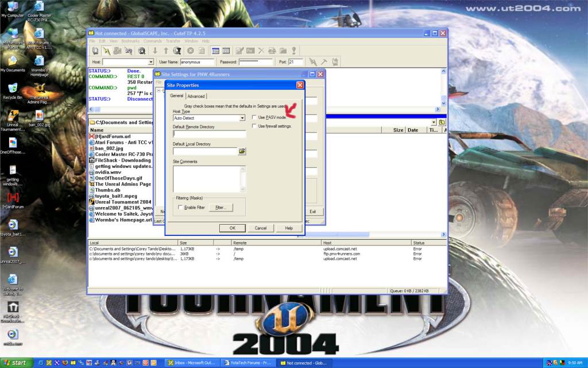Click the magnifier search icon in CuteFTP toolbar
588x368 pixels.
pyautogui.click(x=142, y=51)
